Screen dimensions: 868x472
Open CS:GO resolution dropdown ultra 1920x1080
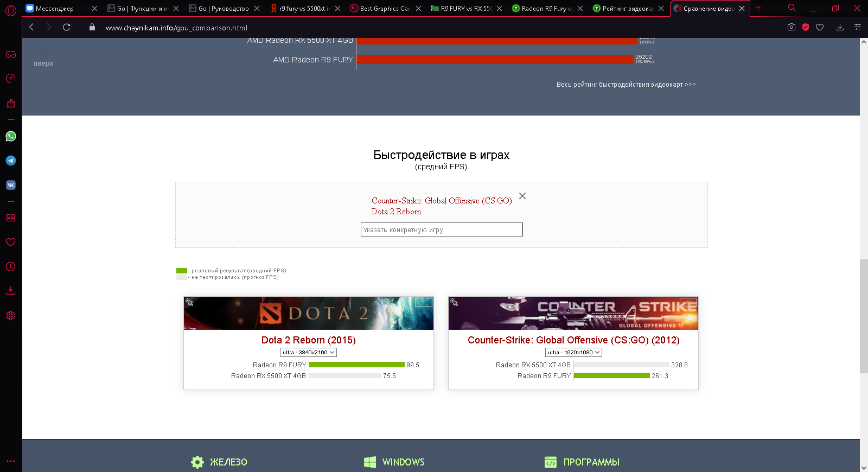[573, 353]
